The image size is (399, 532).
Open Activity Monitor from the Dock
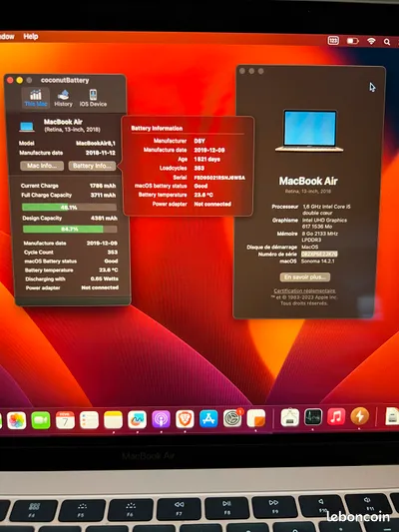(x=313, y=417)
